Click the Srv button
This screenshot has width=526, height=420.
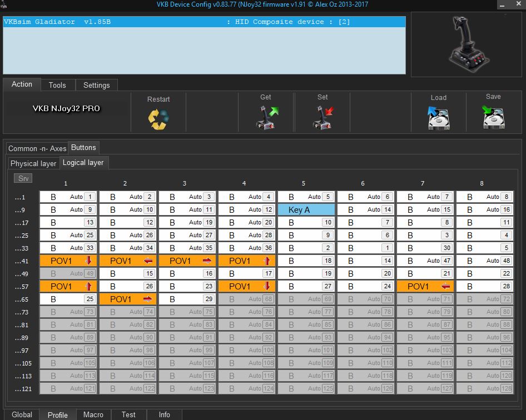coord(23,178)
